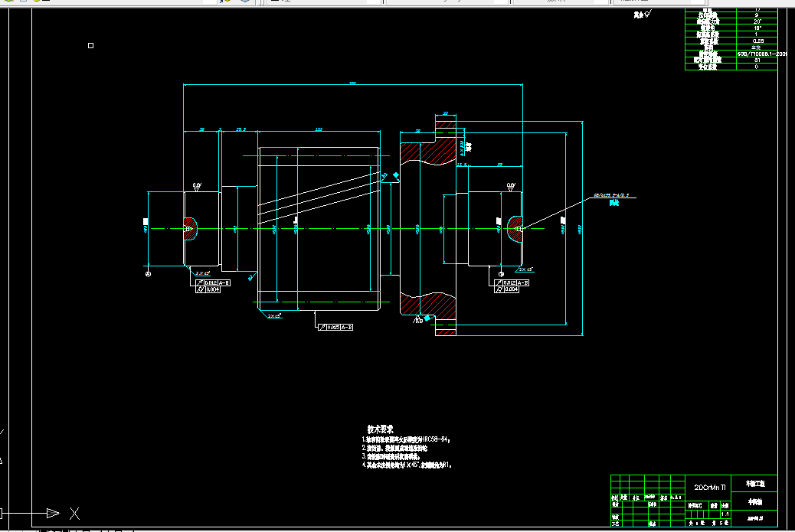
Task: Select technical requirement line 4 with 1×45° chamfer
Action: pos(407,465)
